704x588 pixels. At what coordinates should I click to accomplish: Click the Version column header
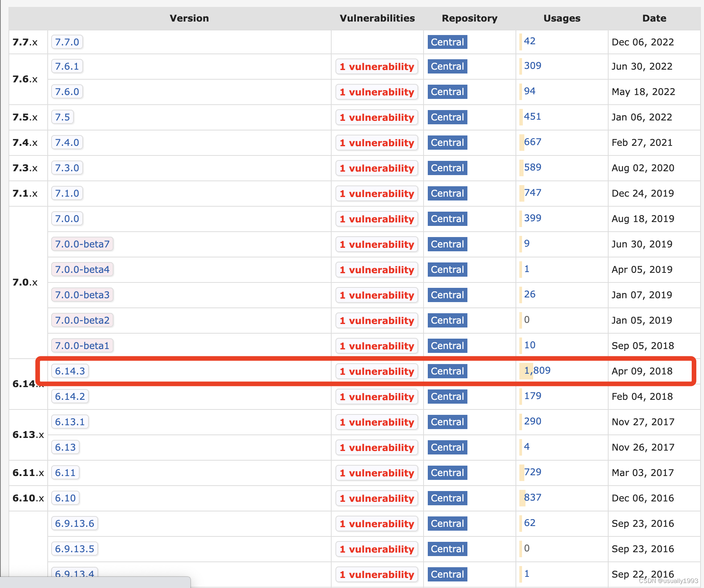point(189,18)
